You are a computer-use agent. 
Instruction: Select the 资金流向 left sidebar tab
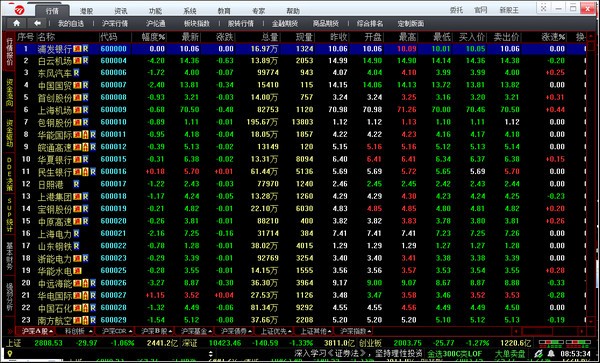click(9, 93)
